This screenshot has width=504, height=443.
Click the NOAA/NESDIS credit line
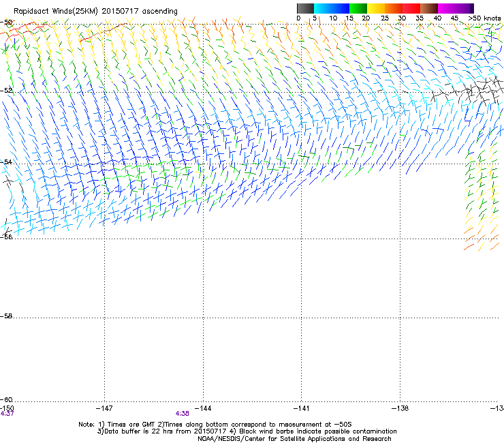tap(294, 439)
